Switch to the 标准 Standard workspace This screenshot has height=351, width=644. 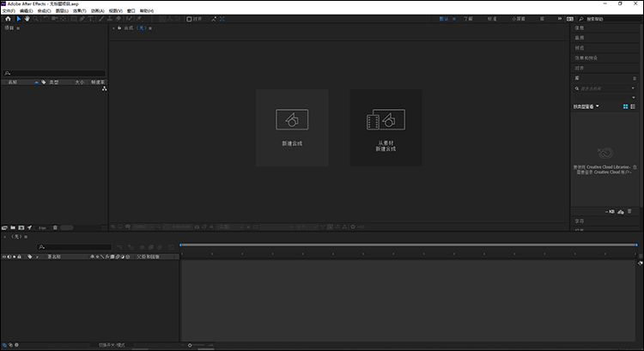click(492, 19)
